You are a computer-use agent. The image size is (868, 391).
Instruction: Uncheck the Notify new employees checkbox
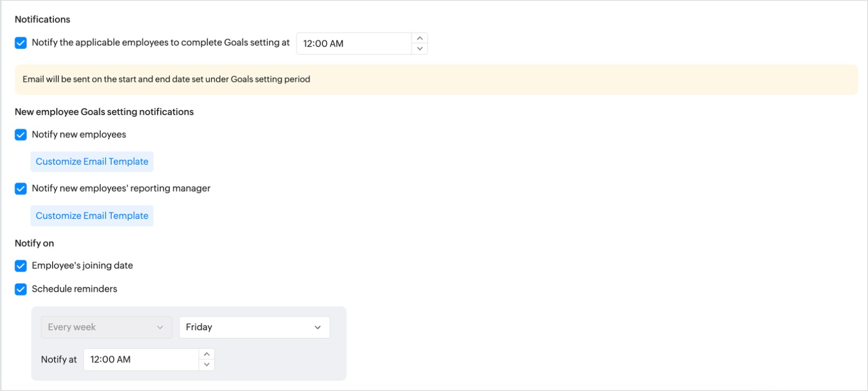21,135
